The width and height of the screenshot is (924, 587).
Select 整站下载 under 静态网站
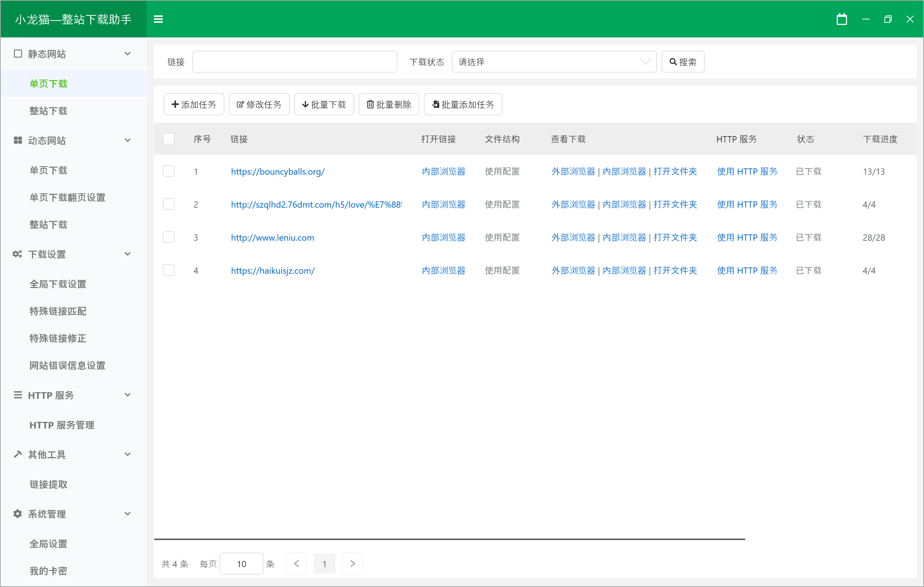pyautogui.click(x=48, y=111)
